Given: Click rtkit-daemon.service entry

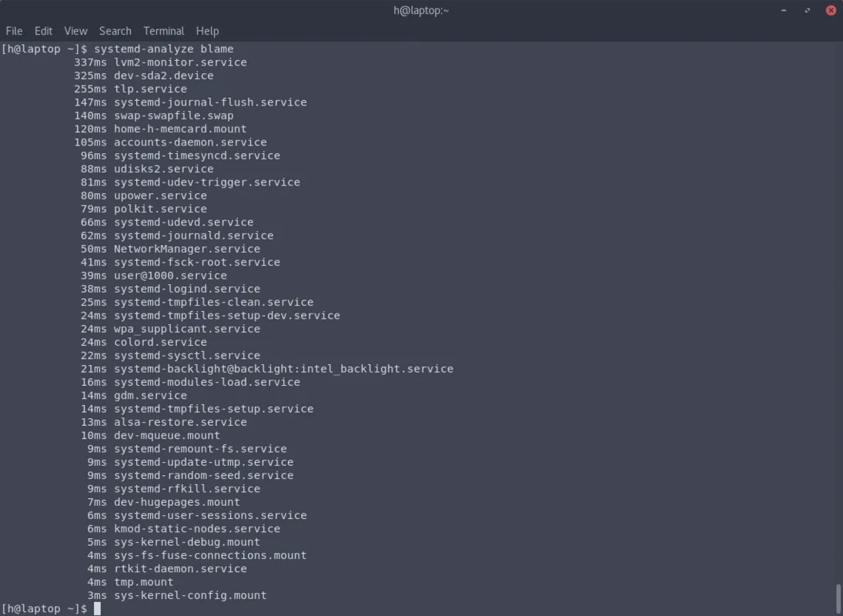Looking at the screenshot, I should click(167, 569).
